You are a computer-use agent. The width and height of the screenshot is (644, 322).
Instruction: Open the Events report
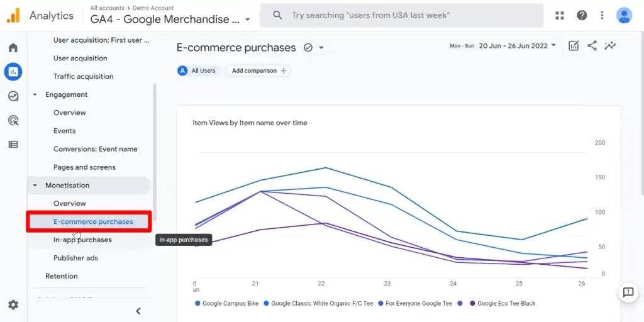point(65,131)
